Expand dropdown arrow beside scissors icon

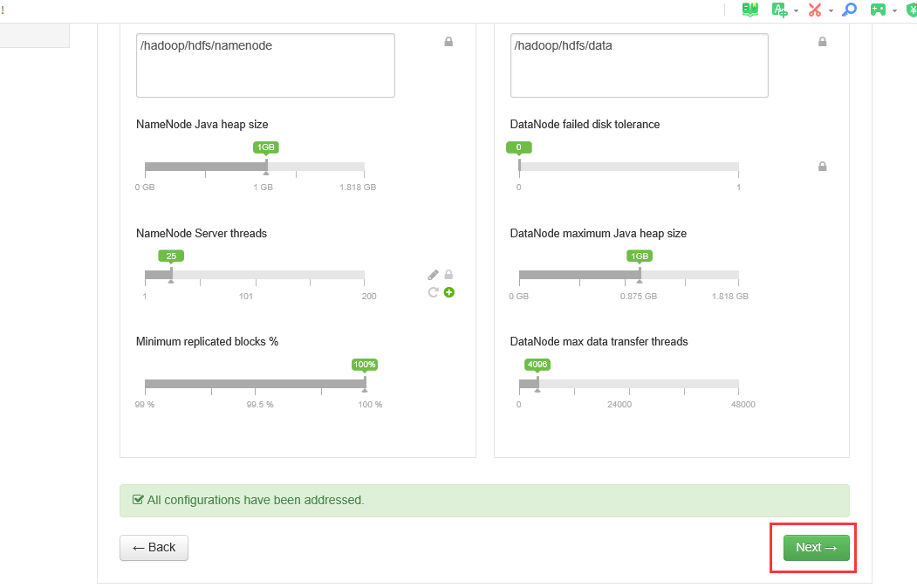pos(831,10)
